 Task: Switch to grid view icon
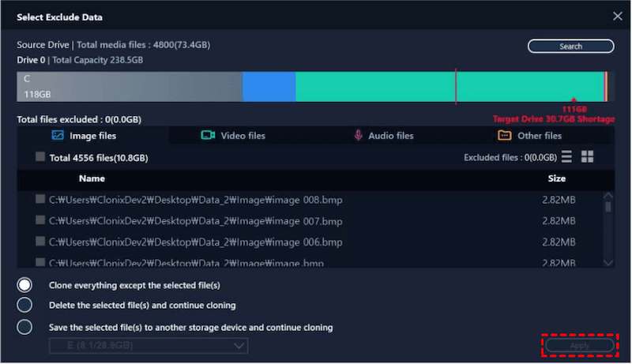pos(587,157)
